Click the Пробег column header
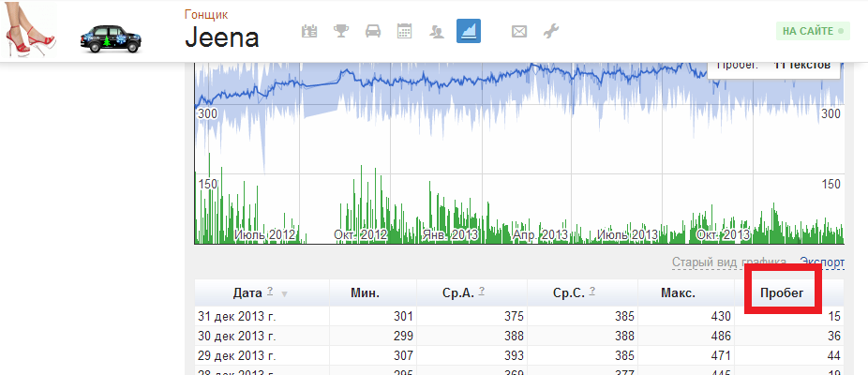 click(781, 293)
